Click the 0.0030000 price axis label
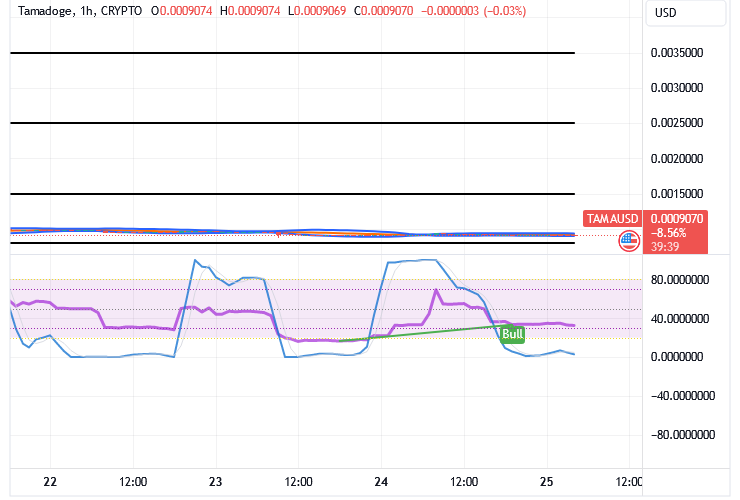The image size is (740, 500). click(677, 88)
